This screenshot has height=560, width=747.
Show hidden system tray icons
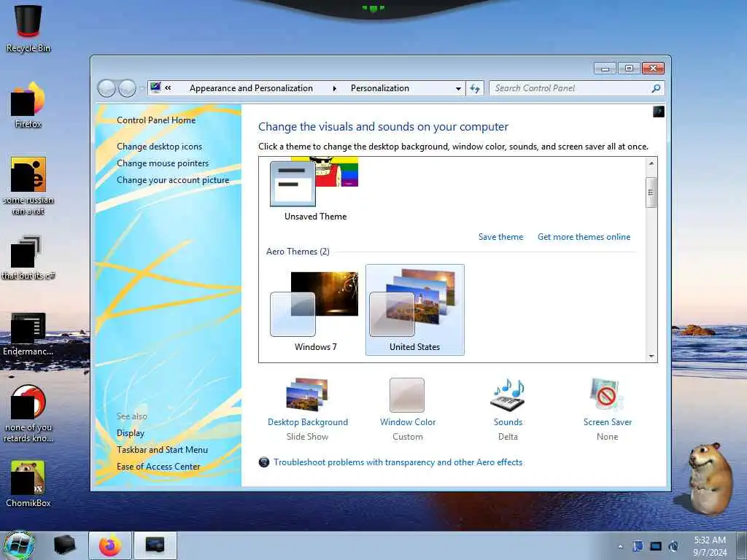[x=620, y=546]
